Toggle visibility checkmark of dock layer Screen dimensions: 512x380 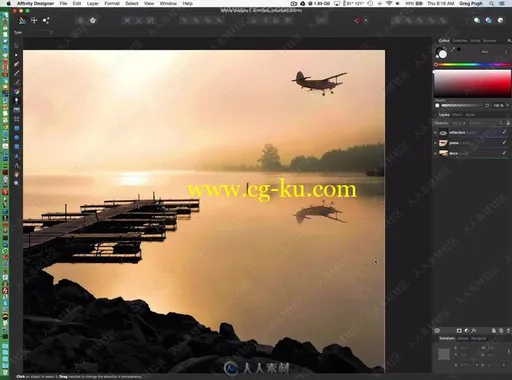pyautogui.click(x=504, y=153)
